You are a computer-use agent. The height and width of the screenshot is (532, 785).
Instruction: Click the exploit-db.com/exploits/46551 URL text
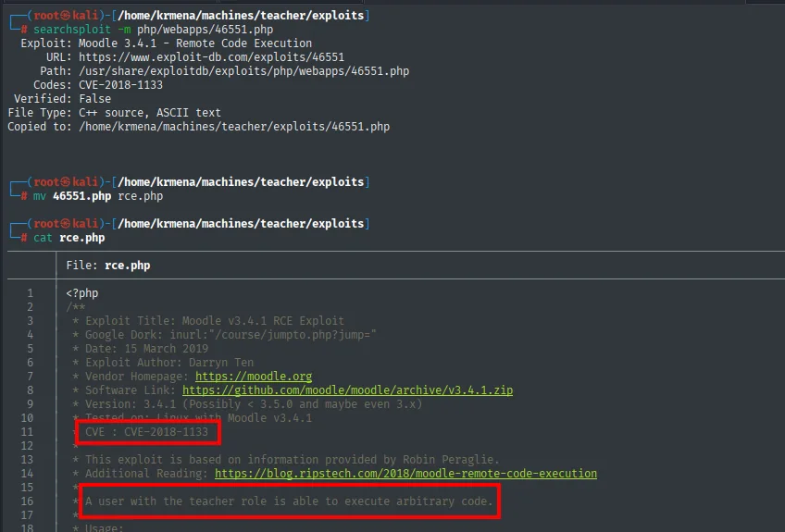coord(211,57)
